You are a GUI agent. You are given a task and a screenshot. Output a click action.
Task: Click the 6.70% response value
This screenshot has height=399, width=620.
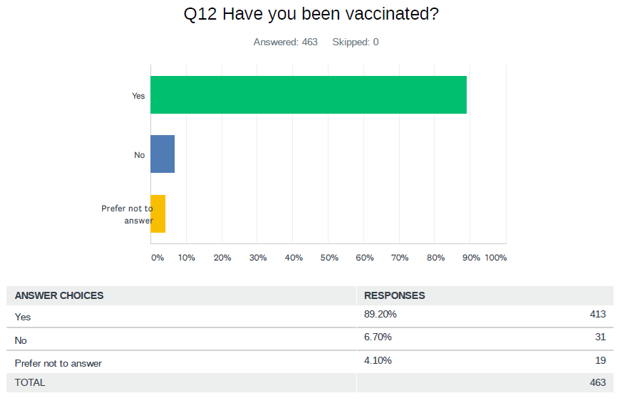pyautogui.click(x=378, y=337)
